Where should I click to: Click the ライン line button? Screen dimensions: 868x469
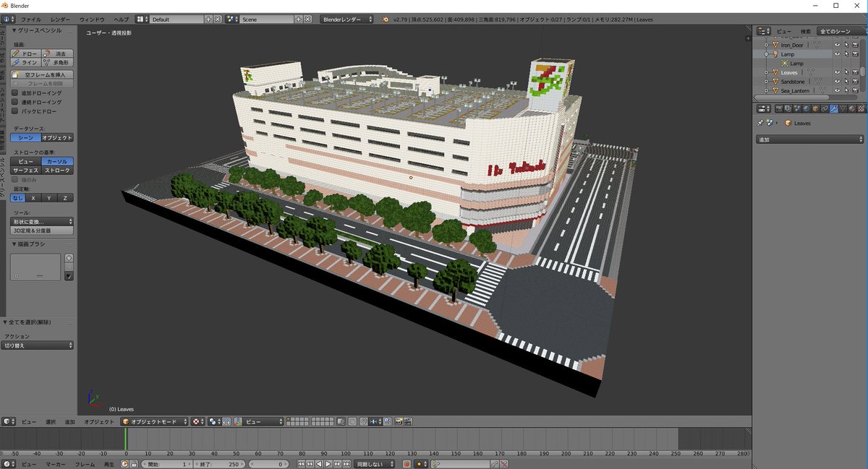(x=25, y=62)
